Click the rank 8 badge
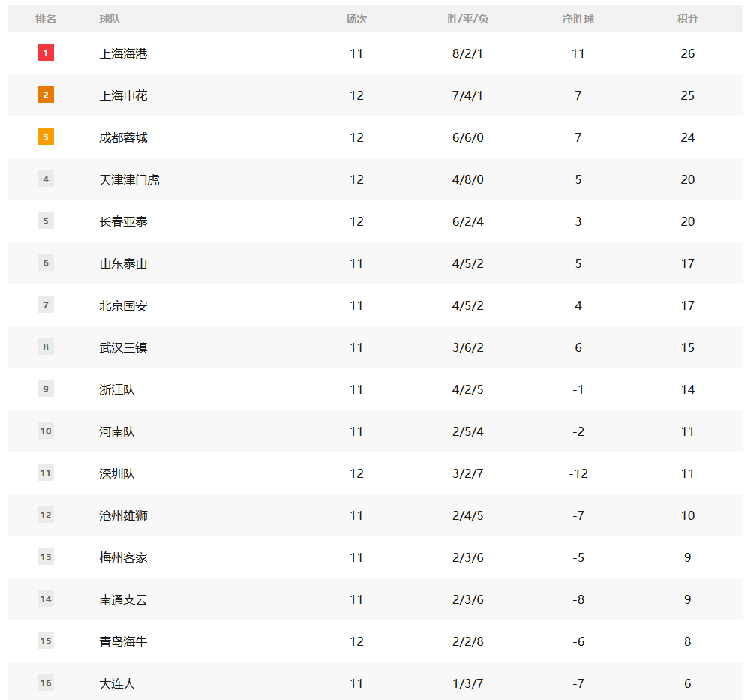751x700 pixels. tap(46, 347)
